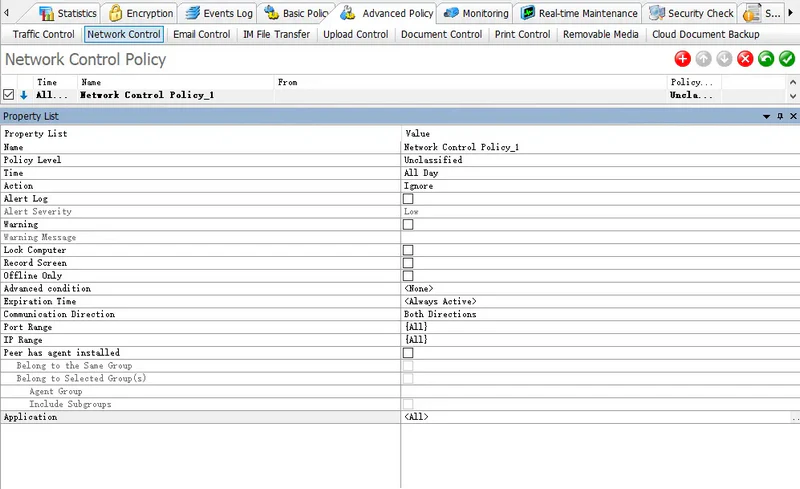Select the Email Control button
This screenshot has width=800, height=489.
click(x=201, y=34)
